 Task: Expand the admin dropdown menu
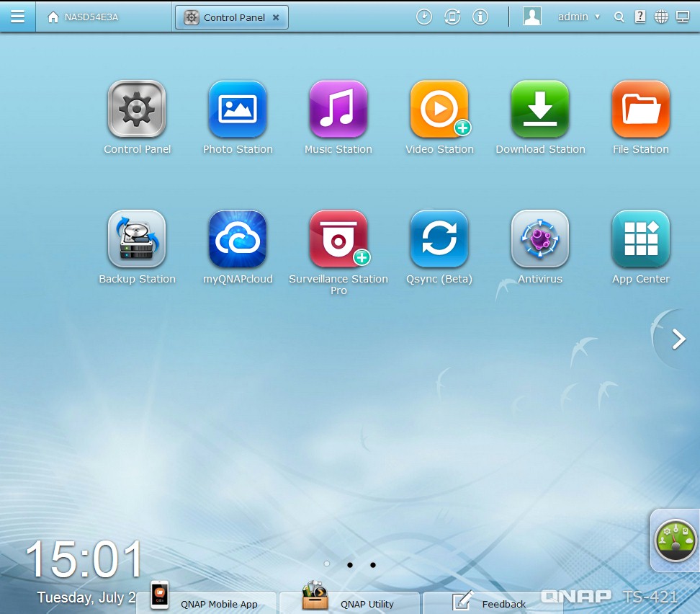point(578,17)
